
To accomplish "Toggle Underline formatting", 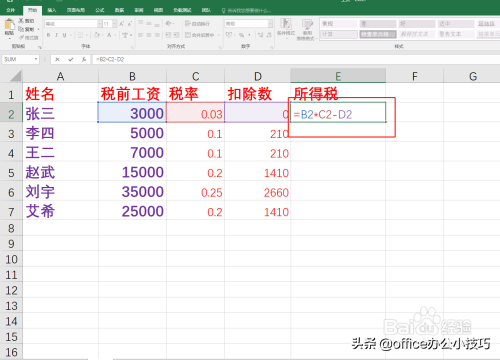I will pos(64,35).
